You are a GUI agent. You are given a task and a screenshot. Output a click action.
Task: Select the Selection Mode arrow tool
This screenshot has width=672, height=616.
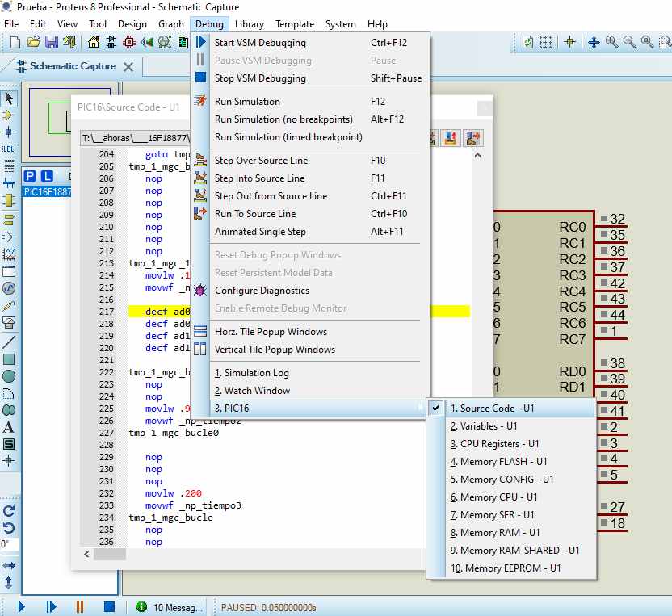point(9,99)
